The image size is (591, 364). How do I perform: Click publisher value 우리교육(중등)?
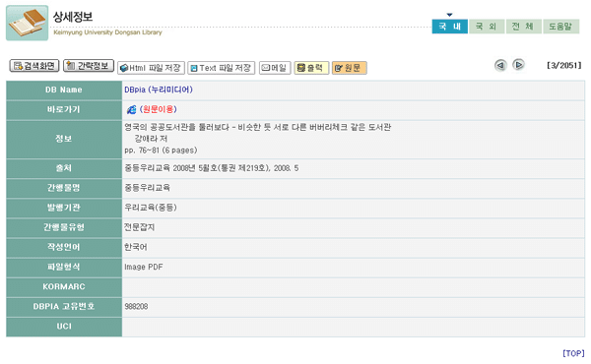coord(151,208)
